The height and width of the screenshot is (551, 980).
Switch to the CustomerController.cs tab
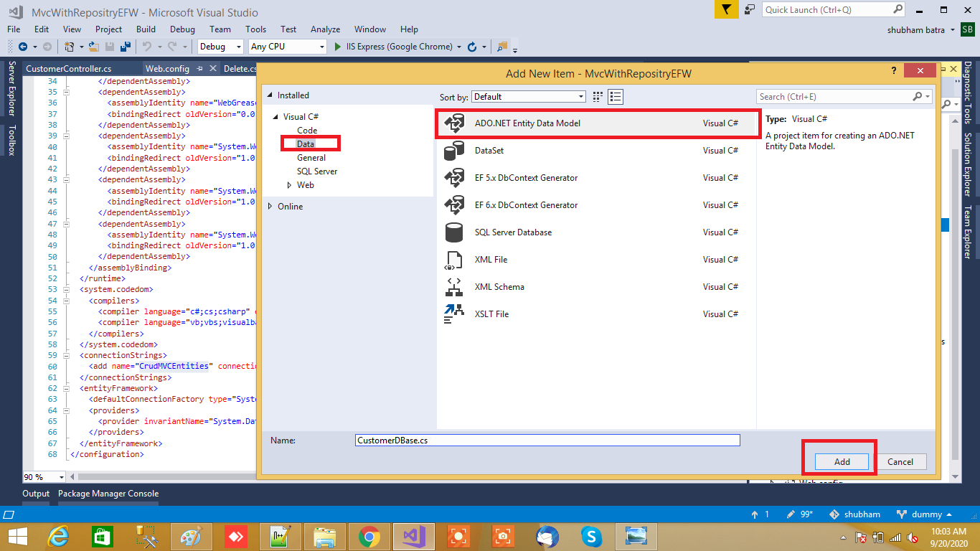[68, 69]
